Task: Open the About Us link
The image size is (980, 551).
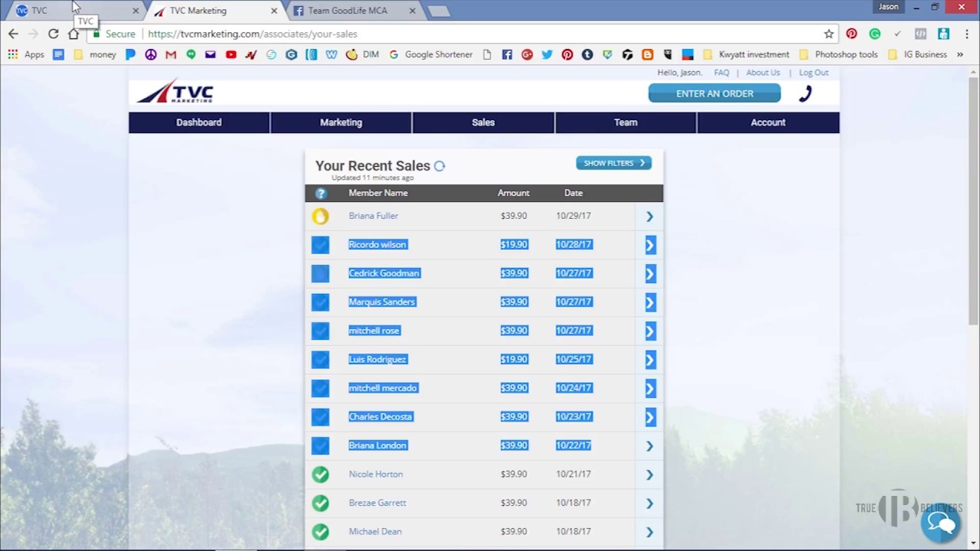Action: pos(763,73)
